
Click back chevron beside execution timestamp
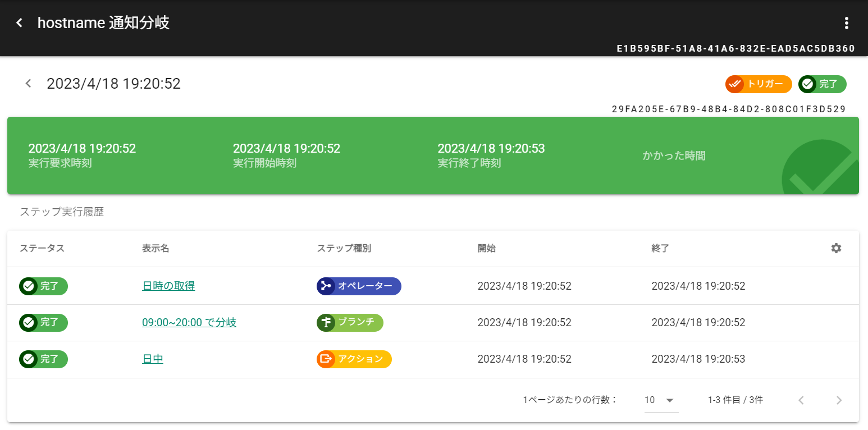[x=28, y=84]
